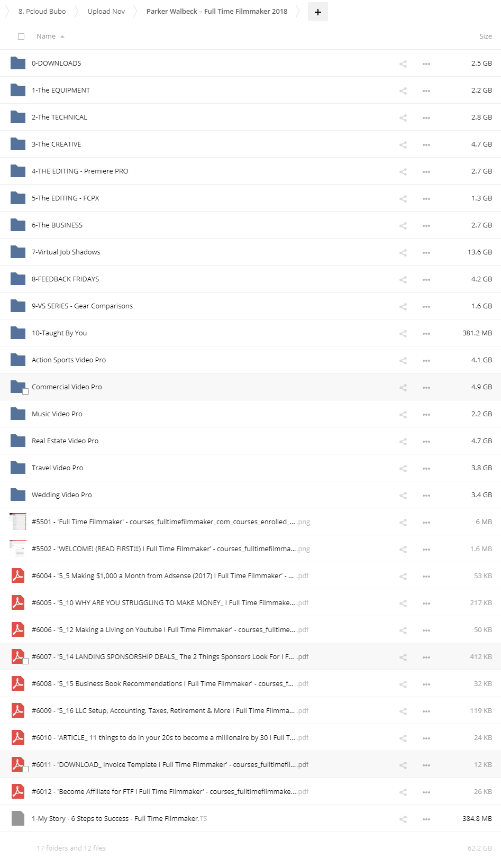501x868 pixels.
Task: Open the Wedding Video Pro folder
Action: pos(62,495)
